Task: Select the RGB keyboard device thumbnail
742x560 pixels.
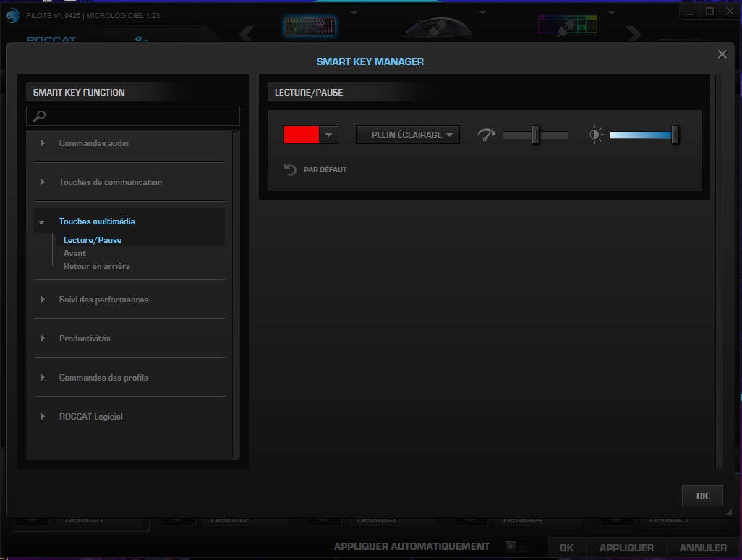Action: [x=568, y=24]
